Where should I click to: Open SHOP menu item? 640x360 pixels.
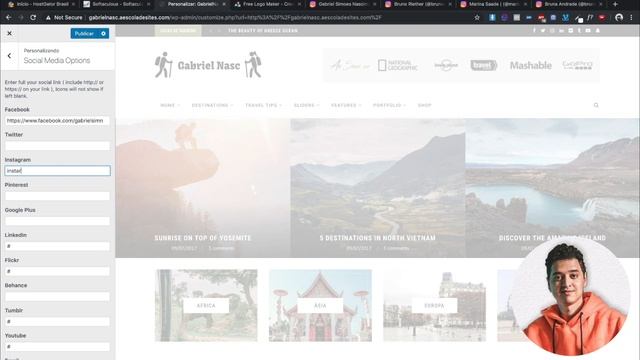pyautogui.click(x=424, y=105)
